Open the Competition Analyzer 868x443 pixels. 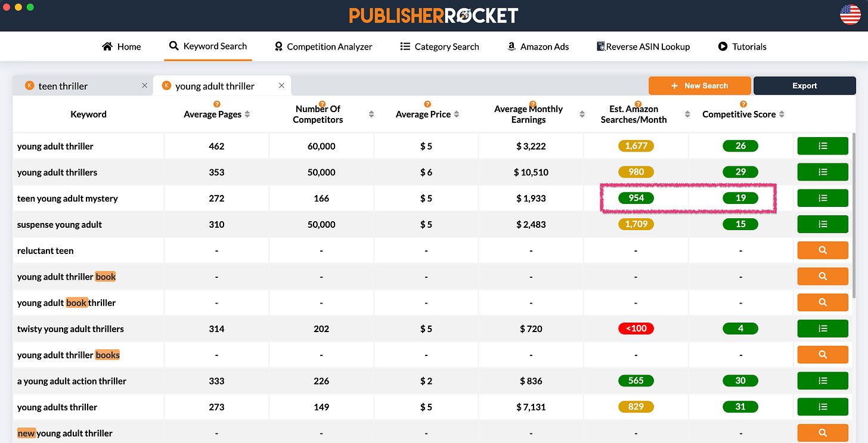tap(323, 47)
